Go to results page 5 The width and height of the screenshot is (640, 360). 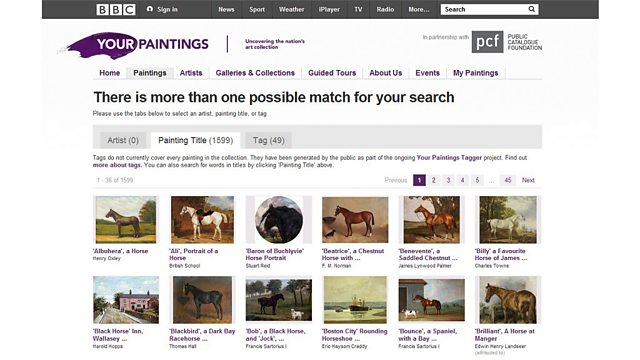[477, 180]
